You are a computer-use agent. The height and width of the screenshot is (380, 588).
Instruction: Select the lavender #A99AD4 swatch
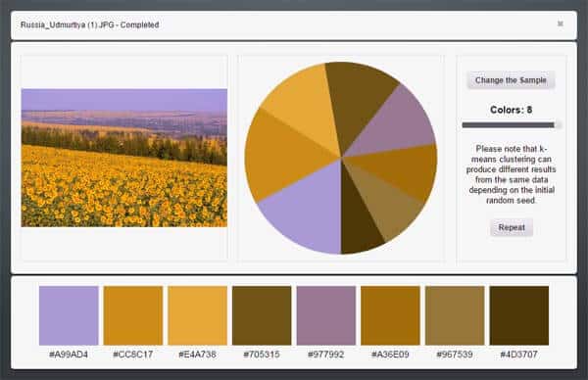(x=69, y=315)
